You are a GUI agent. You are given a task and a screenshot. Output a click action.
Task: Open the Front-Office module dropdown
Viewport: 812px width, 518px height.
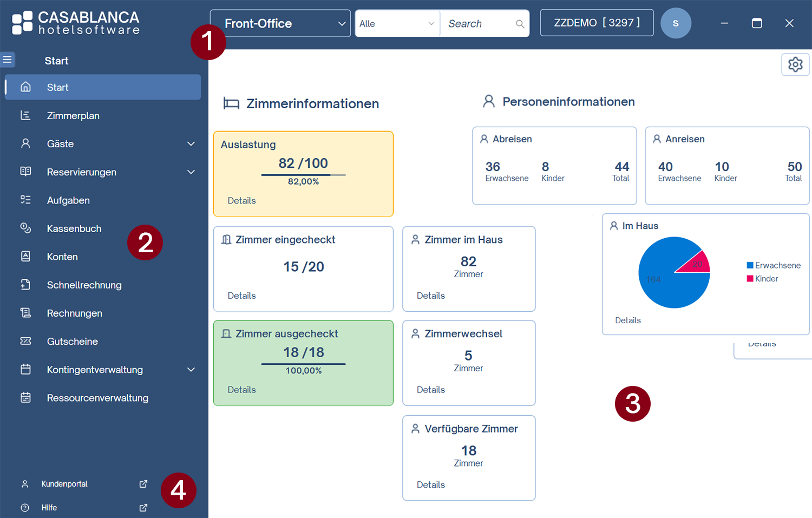point(280,24)
